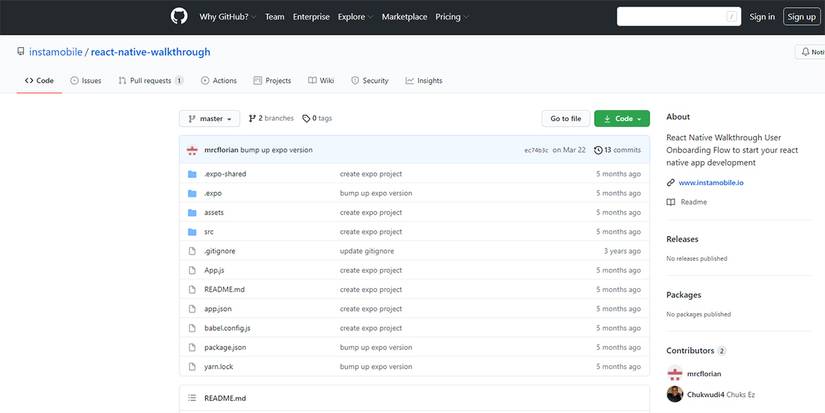View the Insights tab

(x=424, y=80)
